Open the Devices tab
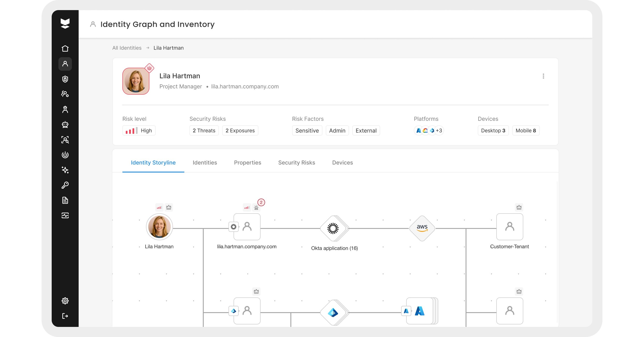Viewport: 644px width, 337px height. click(x=342, y=163)
